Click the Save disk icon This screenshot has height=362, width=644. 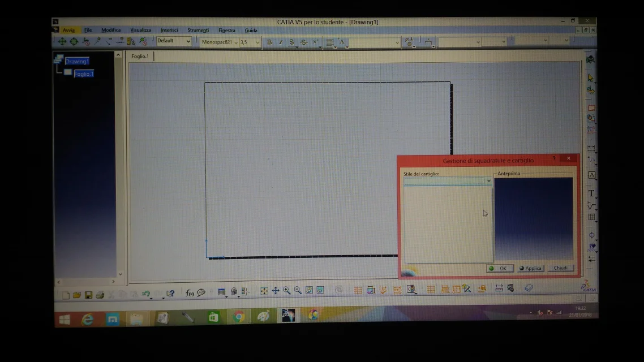click(88, 295)
